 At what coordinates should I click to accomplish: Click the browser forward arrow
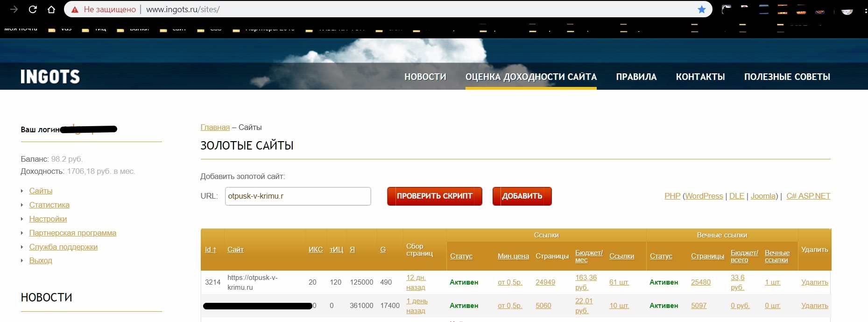point(14,9)
